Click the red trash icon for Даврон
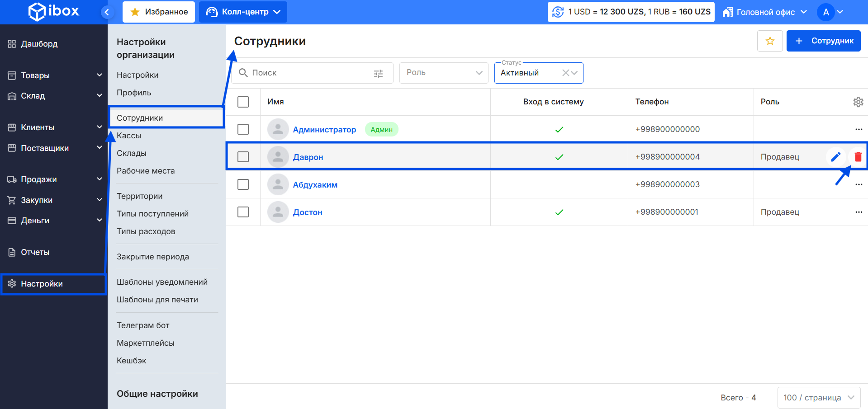 coord(858,157)
